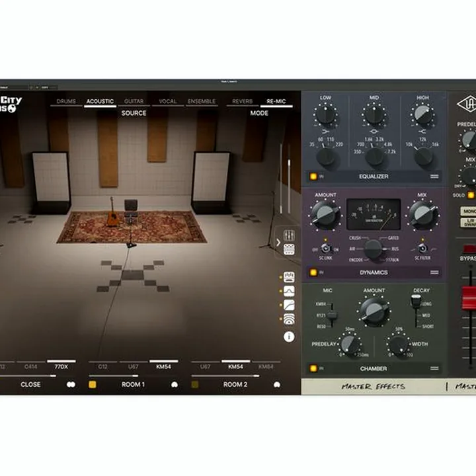This screenshot has height=476, width=476.
Task: Click ROOM 2 mic pattern icon
Action: point(277,385)
